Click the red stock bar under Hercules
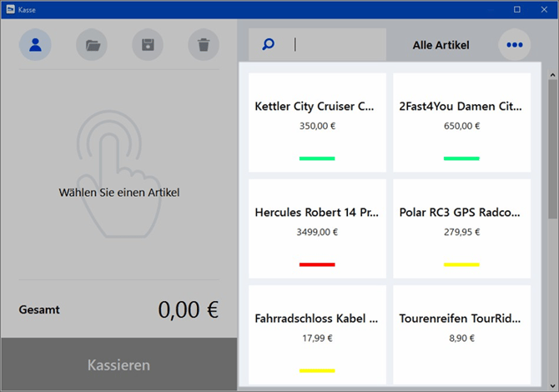The height and width of the screenshot is (392, 559). tap(317, 264)
